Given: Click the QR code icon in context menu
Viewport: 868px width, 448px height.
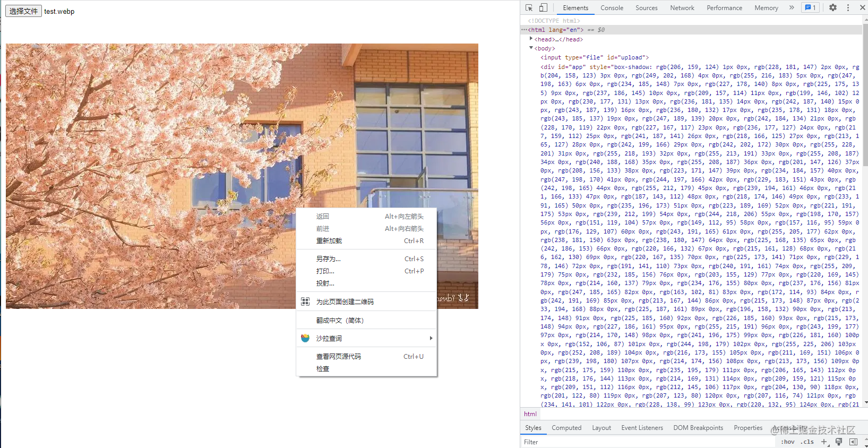Looking at the screenshot, I should (x=305, y=301).
